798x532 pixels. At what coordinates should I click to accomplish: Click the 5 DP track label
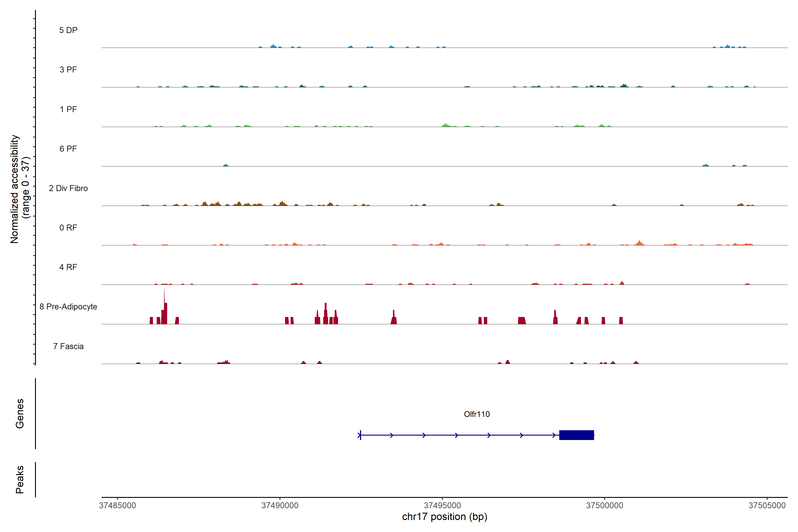(x=68, y=30)
